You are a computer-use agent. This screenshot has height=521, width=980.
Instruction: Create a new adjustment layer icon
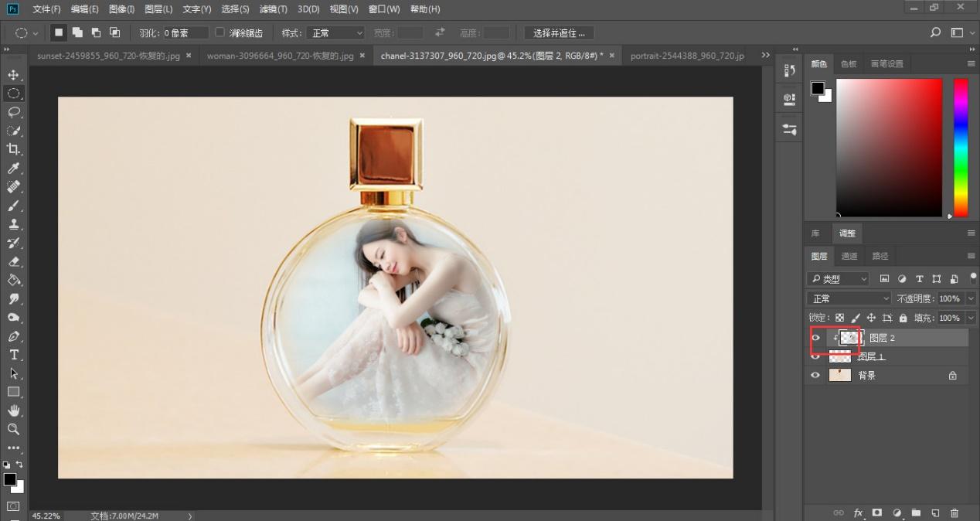point(897,512)
